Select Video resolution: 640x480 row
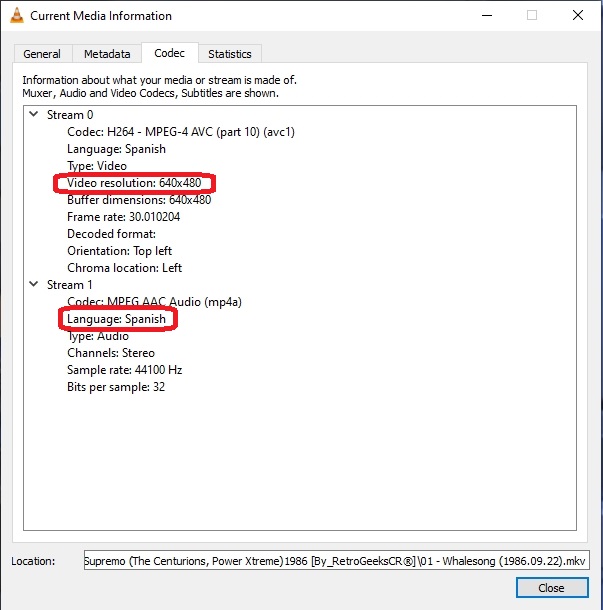Viewport: 603px width, 610px height. pos(134,183)
